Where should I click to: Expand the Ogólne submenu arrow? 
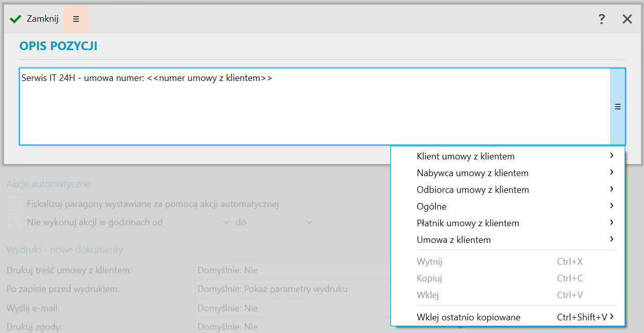click(x=612, y=206)
